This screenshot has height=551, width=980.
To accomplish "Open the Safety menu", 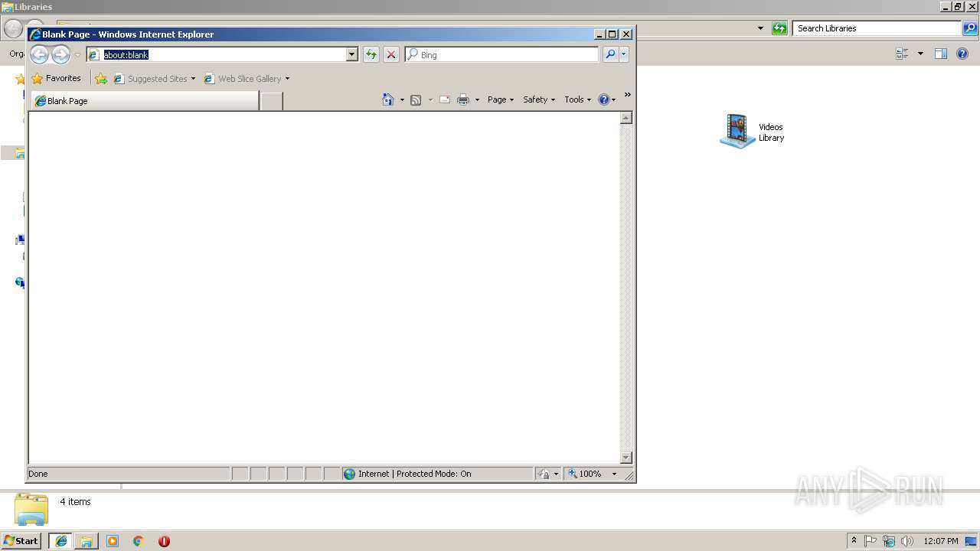I will [539, 99].
